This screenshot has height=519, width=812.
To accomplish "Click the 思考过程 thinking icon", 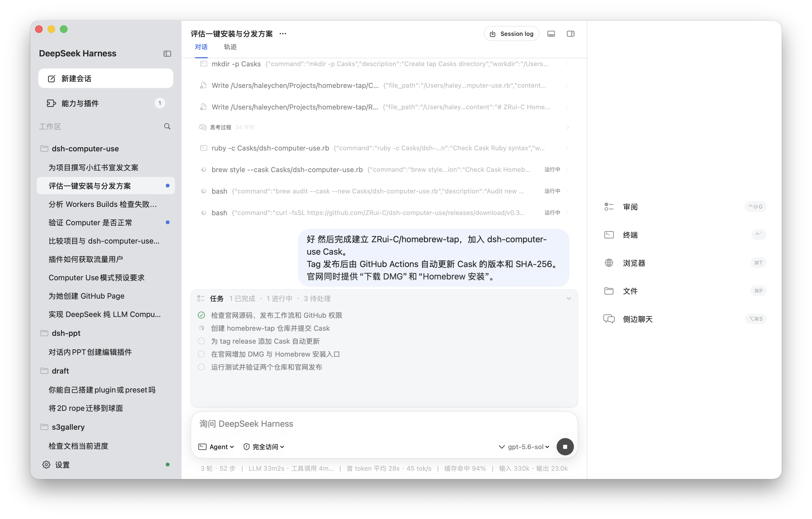I will (203, 127).
